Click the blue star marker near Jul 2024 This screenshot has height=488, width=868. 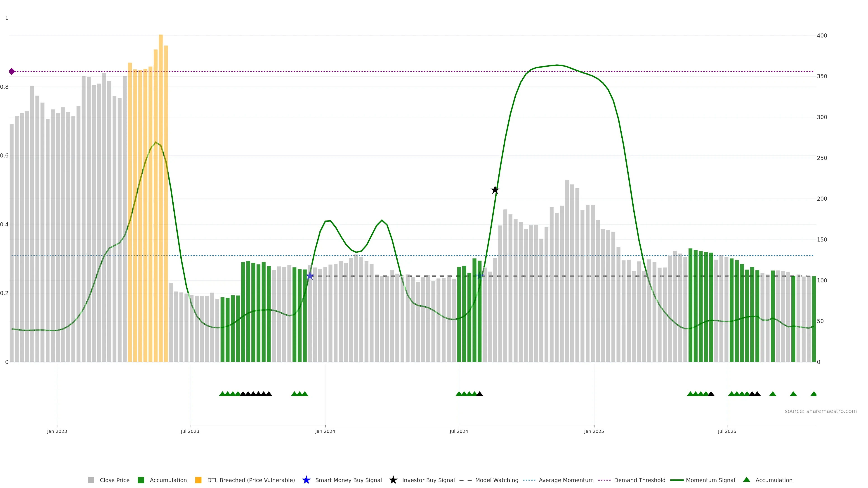(480, 276)
